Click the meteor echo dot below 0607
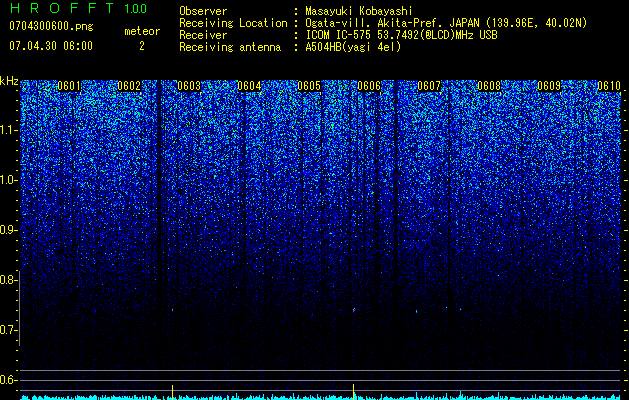The image size is (629, 400). (x=416, y=311)
